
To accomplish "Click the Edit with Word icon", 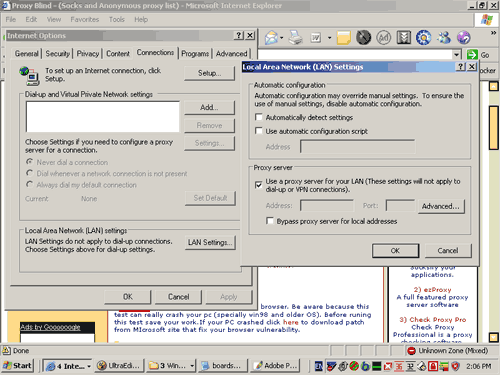I will click(x=315, y=38).
